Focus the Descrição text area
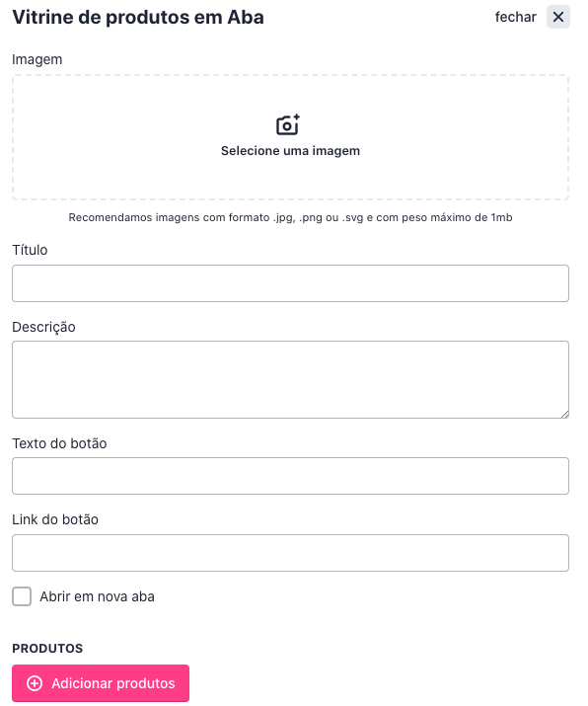 point(290,379)
